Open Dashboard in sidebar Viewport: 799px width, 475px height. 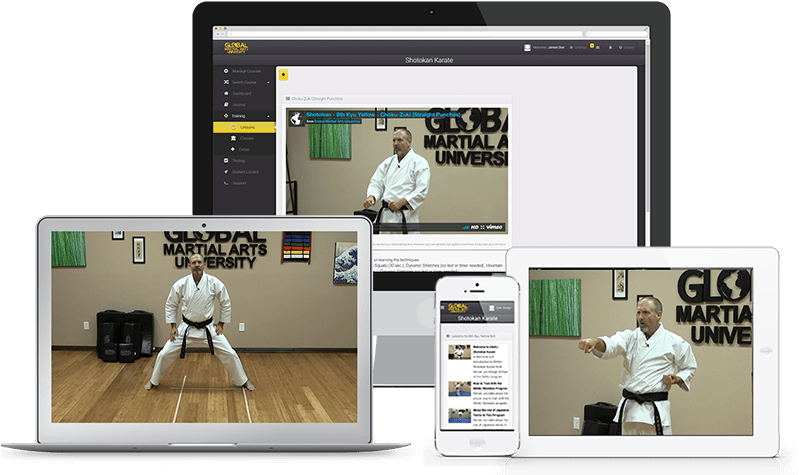(x=244, y=93)
